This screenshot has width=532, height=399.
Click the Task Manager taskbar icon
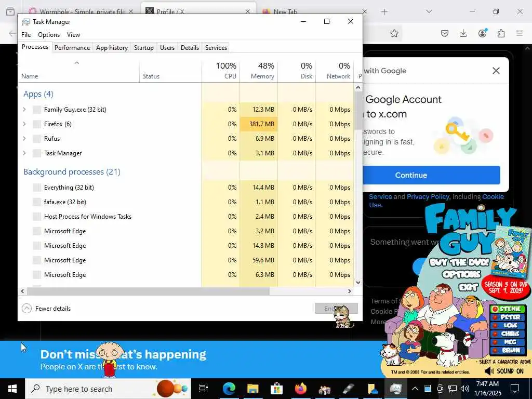[395, 389]
